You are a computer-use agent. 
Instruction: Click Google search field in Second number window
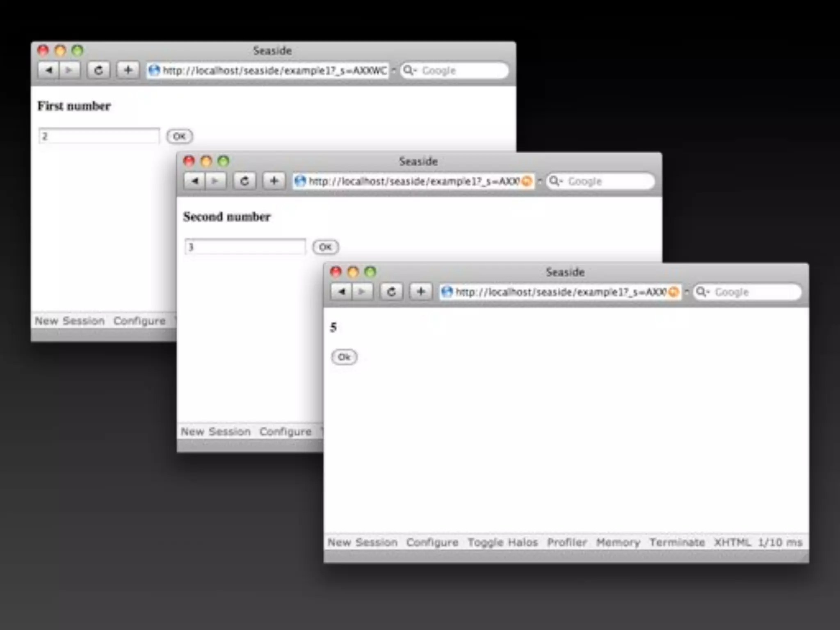(x=600, y=181)
